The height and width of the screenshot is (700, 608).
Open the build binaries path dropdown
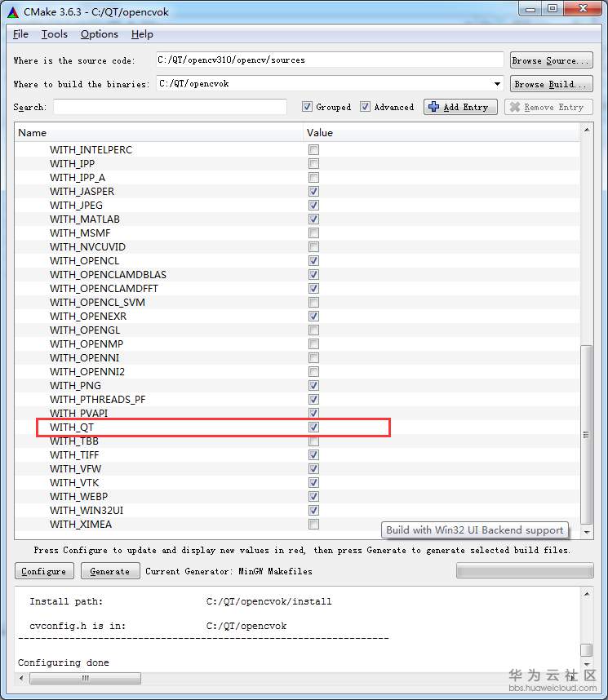(x=497, y=84)
